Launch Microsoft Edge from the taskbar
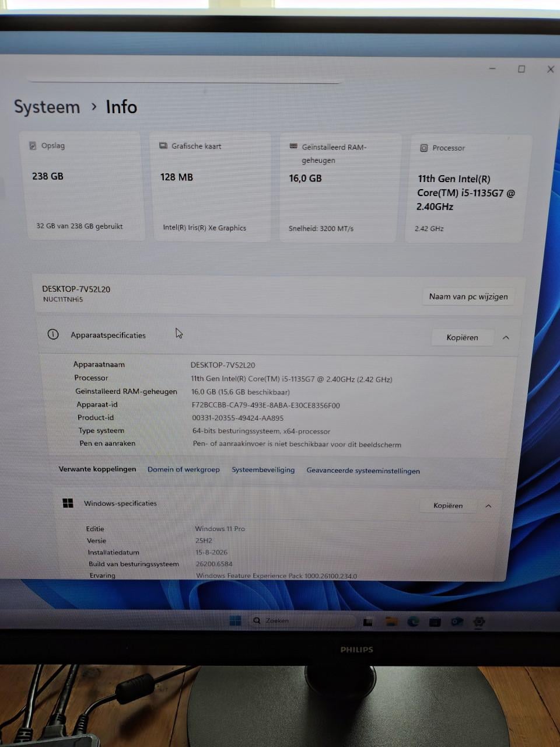This screenshot has height=747, width=560. (413, 622)
